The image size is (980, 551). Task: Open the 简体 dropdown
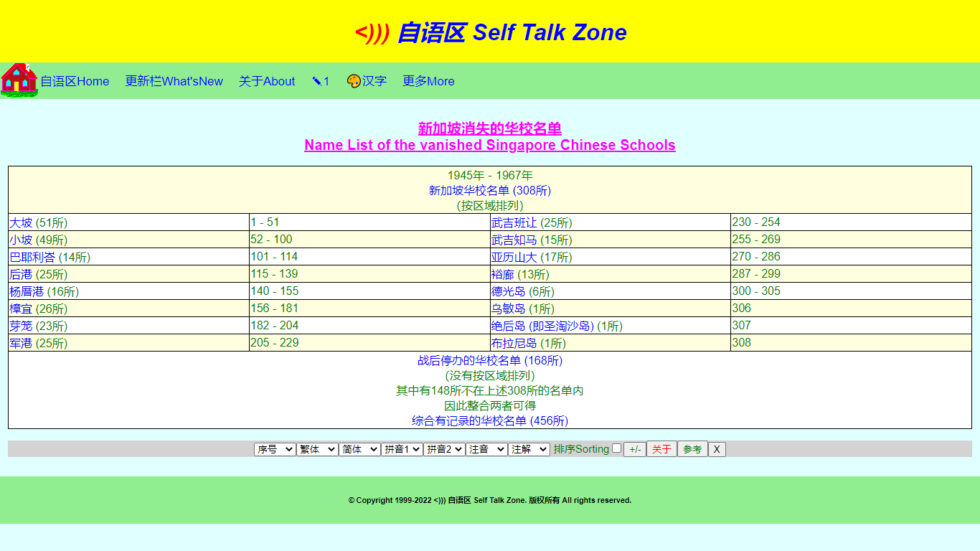pyautogui.click(x=359, y=448)
